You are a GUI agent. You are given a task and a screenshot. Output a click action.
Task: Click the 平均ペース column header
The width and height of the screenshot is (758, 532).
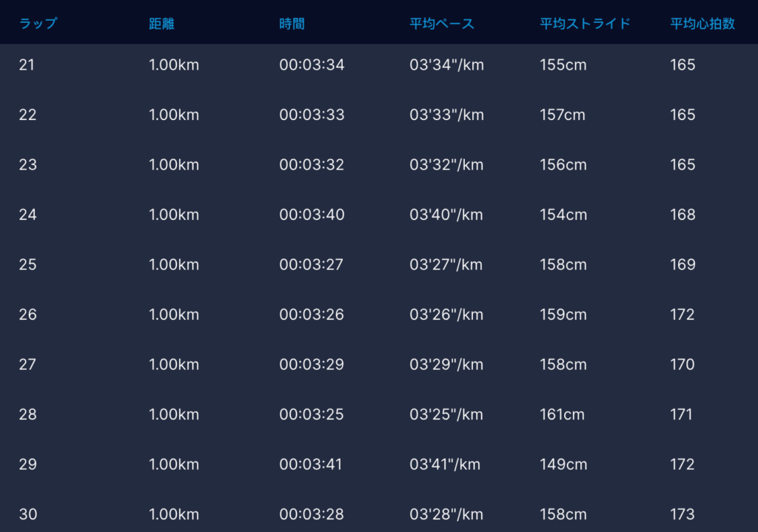click(442, 24)
